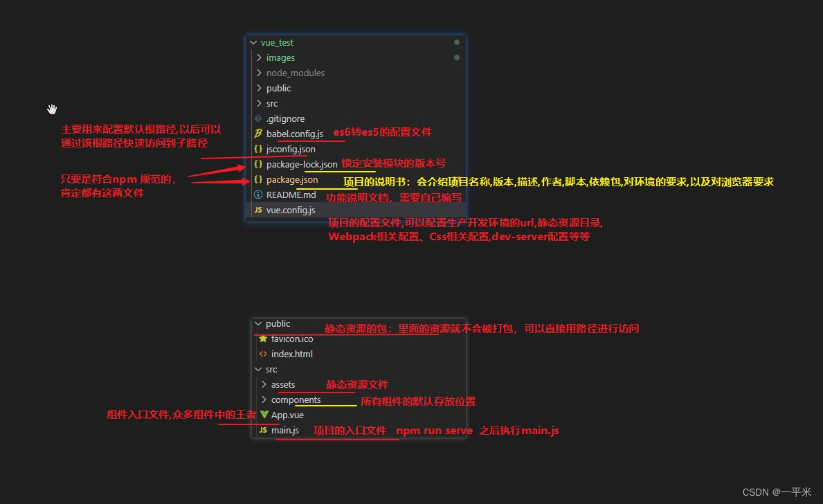The width and height of the screenshot is (823, 504).
Task: Click the braces icon of jsconfig.json
Action: click(x=258, y=149)
